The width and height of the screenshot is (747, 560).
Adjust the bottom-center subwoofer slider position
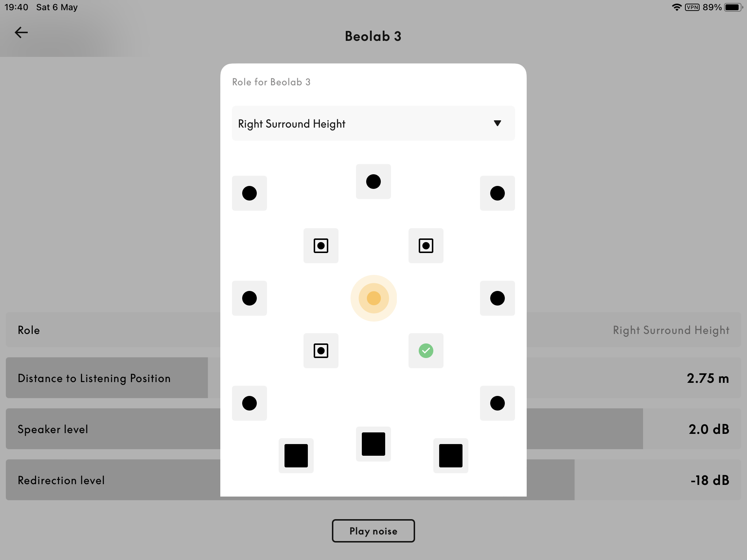373,444
